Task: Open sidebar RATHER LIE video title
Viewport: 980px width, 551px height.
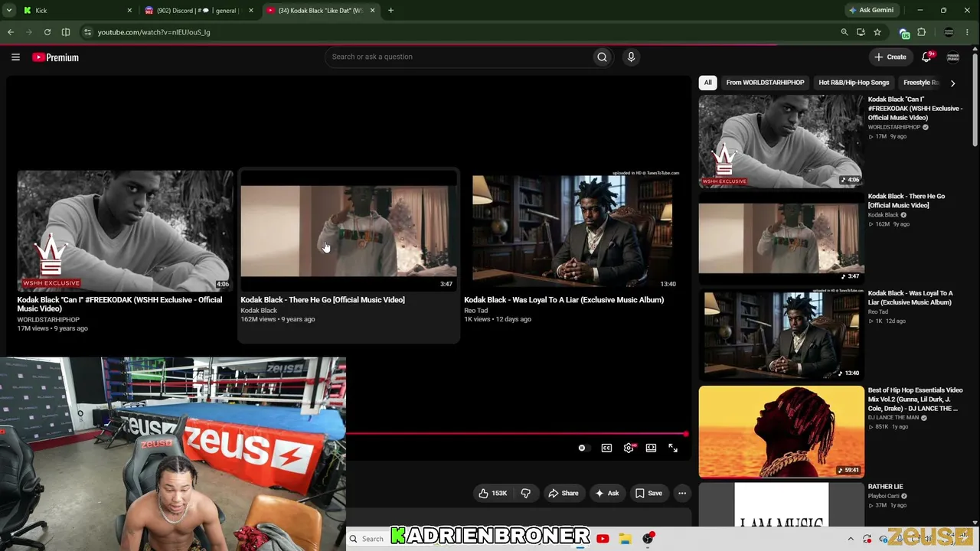Action: [x=885, y=487]
